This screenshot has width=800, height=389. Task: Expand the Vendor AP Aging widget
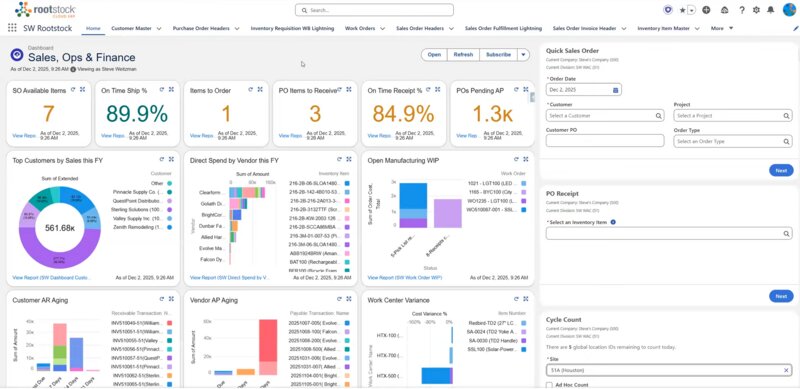point(348,299)
